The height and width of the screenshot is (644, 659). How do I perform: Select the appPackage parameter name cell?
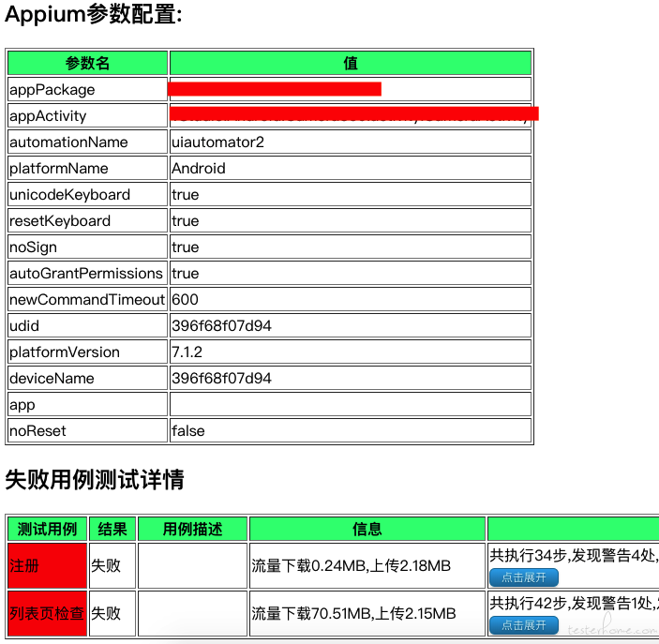tap(87, 89)
